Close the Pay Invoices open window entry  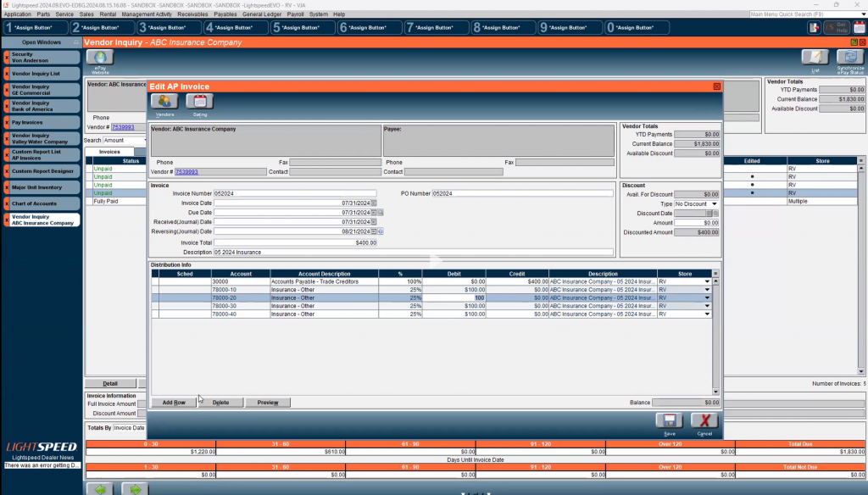click(x=7, y=122)
